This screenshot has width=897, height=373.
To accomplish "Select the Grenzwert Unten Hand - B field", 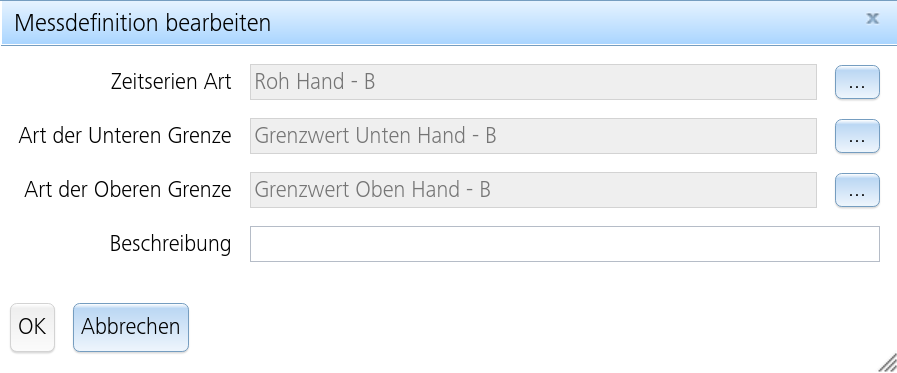I will pos(533,136).
